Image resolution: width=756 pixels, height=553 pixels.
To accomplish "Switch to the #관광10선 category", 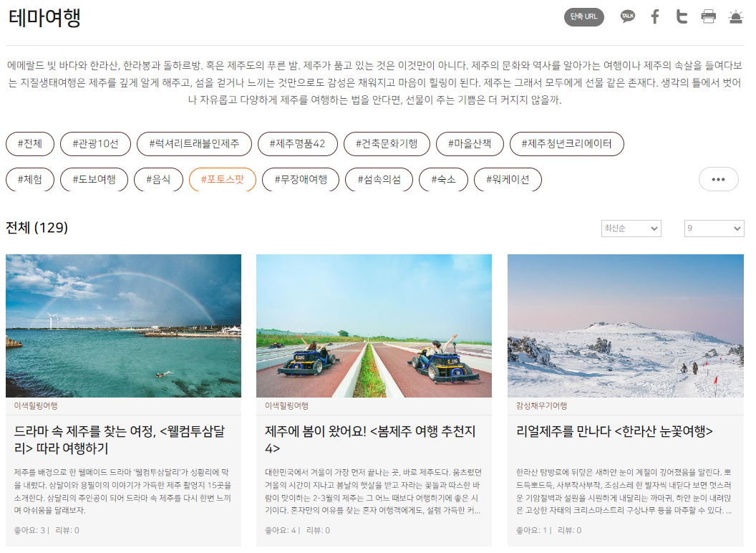I will tap(95, 143).
